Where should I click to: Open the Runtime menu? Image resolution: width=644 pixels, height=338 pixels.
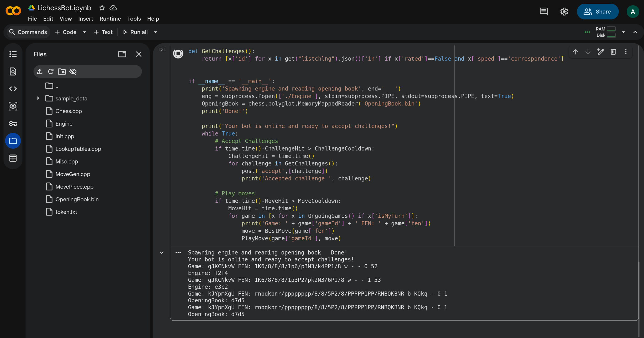(x=110, y=19)
